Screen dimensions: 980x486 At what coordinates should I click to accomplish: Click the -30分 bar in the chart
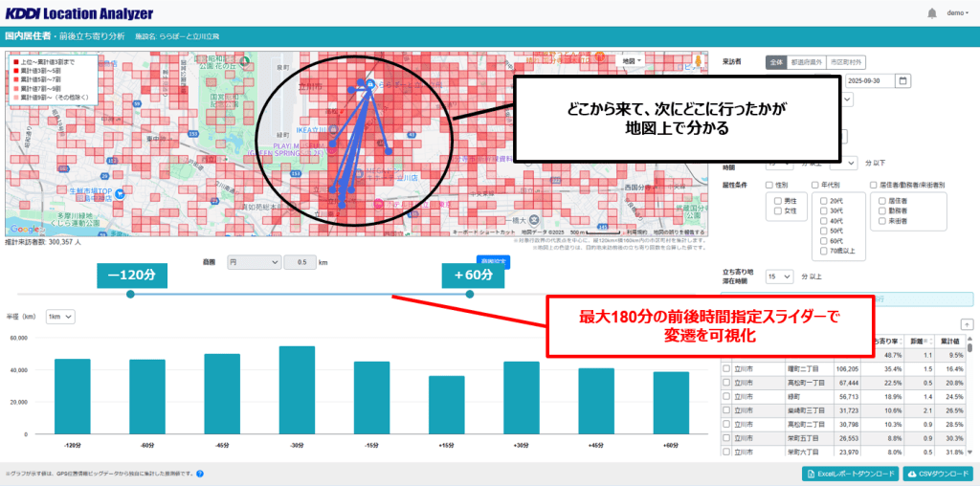(x=297, y=389)
